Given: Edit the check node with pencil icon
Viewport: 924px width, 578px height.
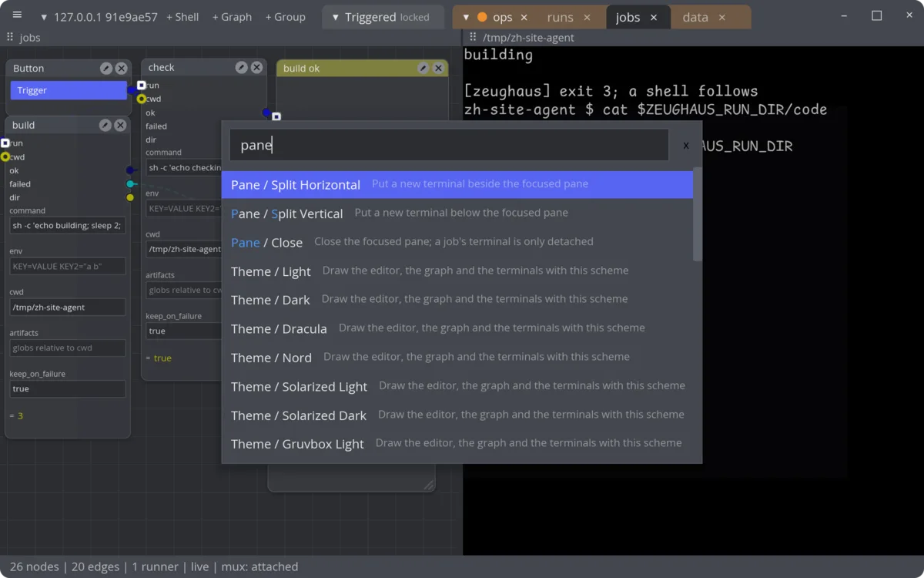Looking at the screenshot, I should coord(241,68).
